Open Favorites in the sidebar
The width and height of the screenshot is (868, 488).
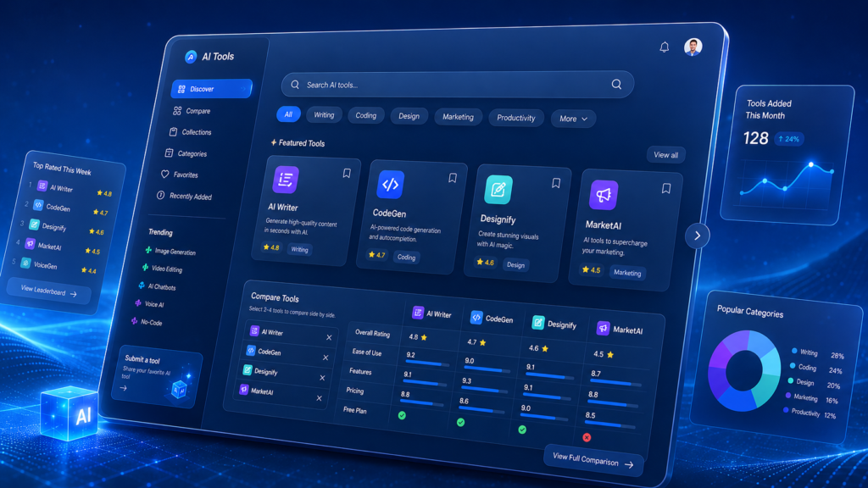(x=179, y=175)
